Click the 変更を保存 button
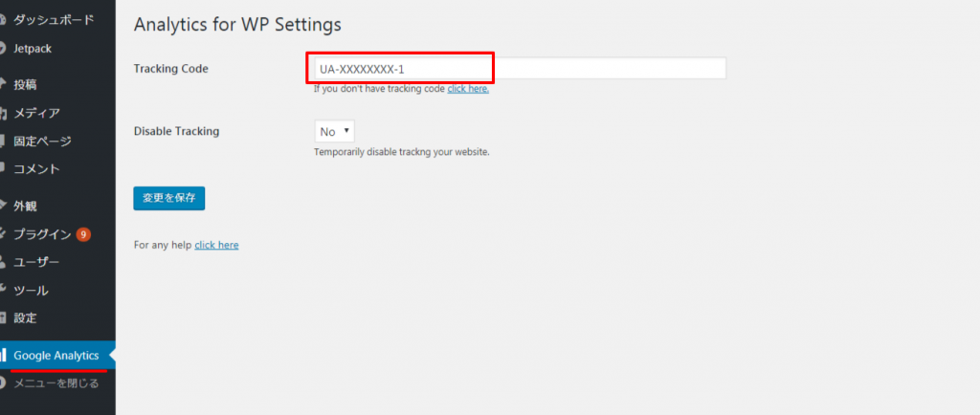980x415 pixels. (168, 199)
